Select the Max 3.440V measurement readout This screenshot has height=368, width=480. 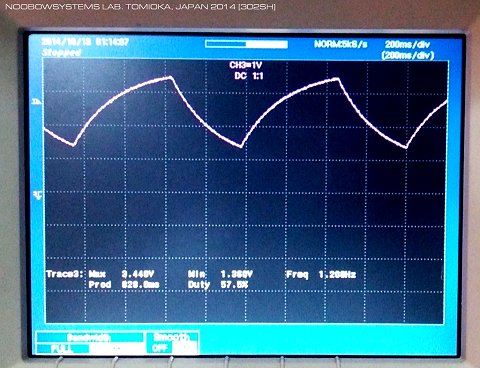point(121,274)
